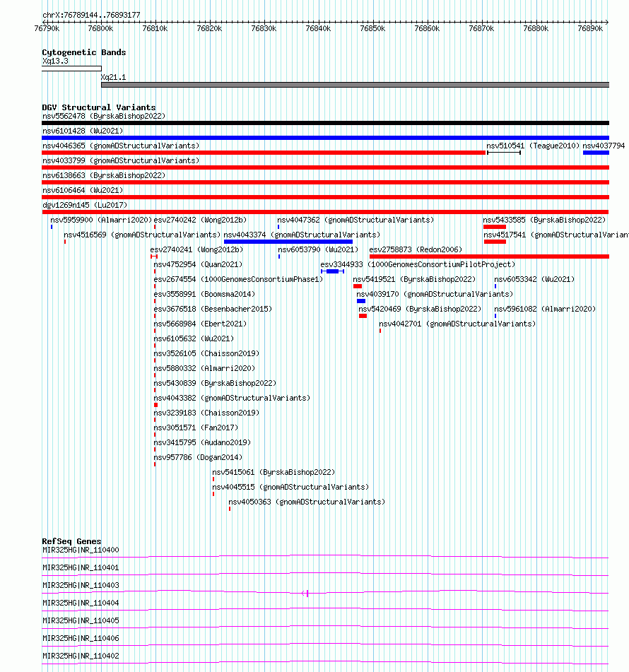The image size is (629, 672).
Task: Click nsv957786 (Dogan2014) label
Action: click(x=198, y=457)
